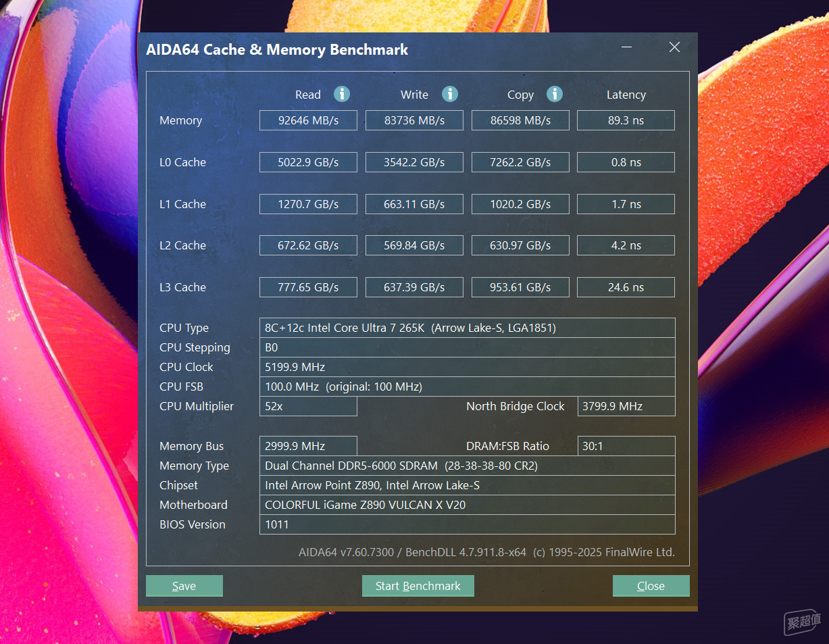Viewport: 829px width, 644px height.
Task: Click L3 Cache latency 24.6 ns
Action: pos(626,287)
